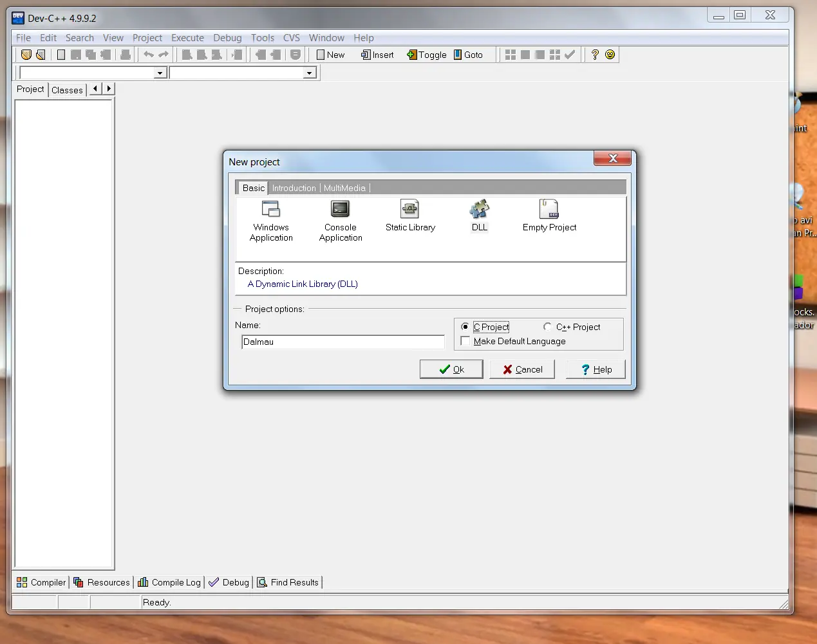The width and height of the screenshot is (817, 644).
Task: Click the Debug checkmark toolbar icon
Action: [x=570, y=55]
